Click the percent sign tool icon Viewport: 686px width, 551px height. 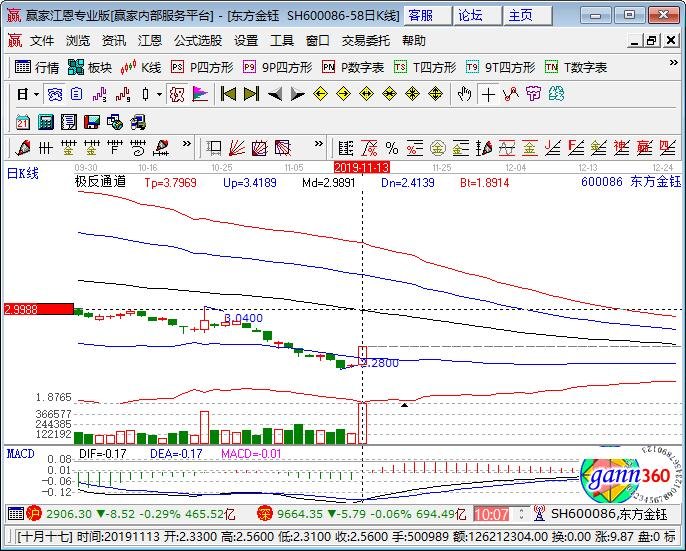[391, 148]
